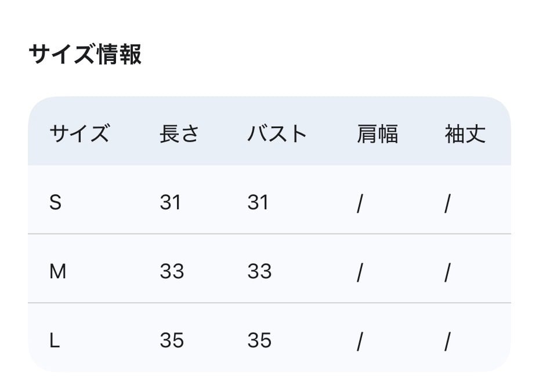Select the 長さ value 33 for size M

(x=172, y=271)
